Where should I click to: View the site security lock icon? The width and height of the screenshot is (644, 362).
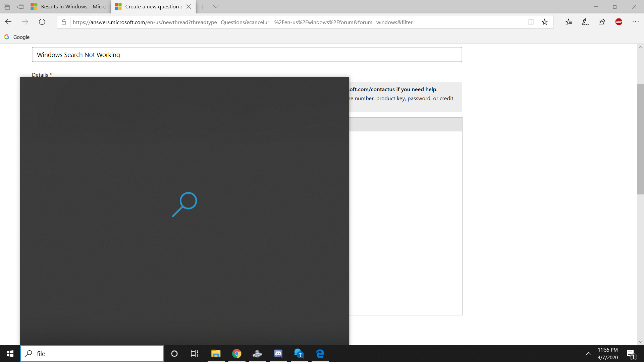pos(63,22)
